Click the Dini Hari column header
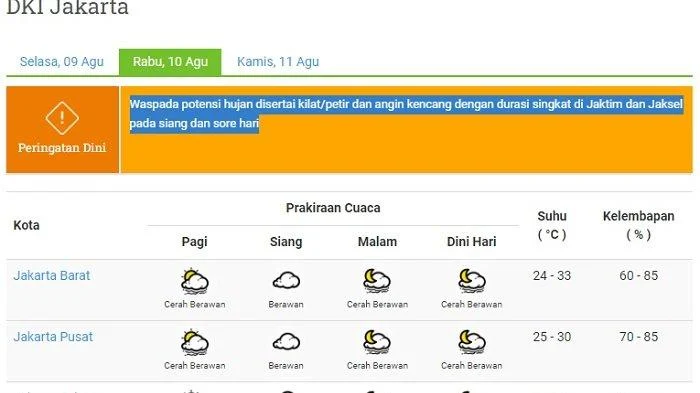 point(471,242)
